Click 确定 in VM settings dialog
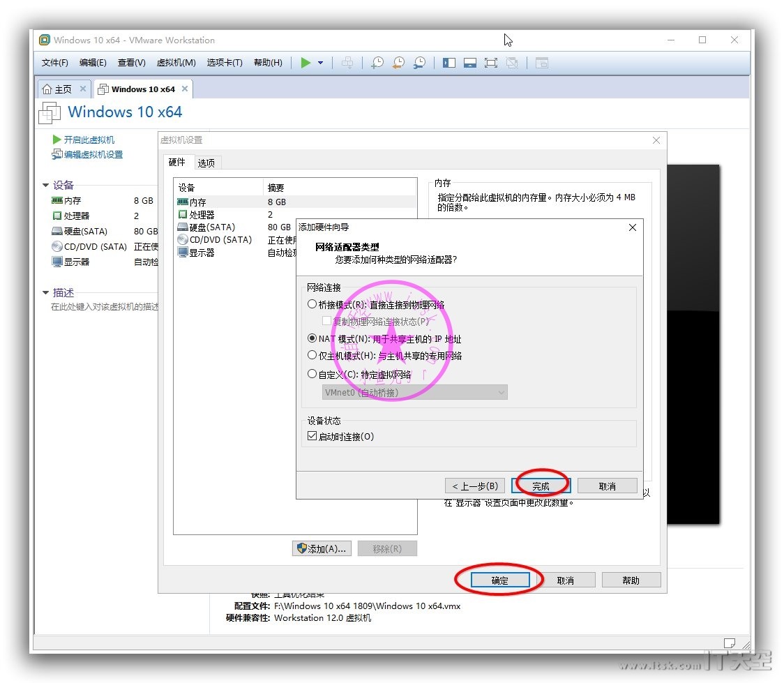The height and width of the screenshot is (683, 784). (x=500, y=580)
